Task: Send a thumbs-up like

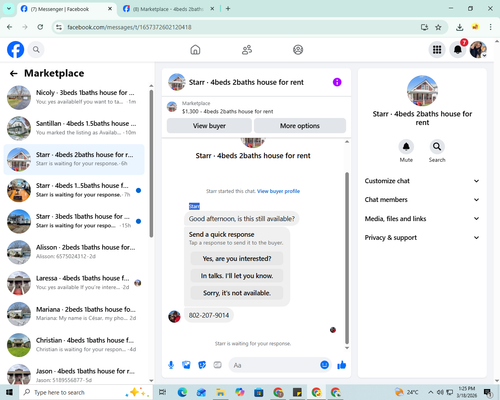Action: tap(342, 365)
